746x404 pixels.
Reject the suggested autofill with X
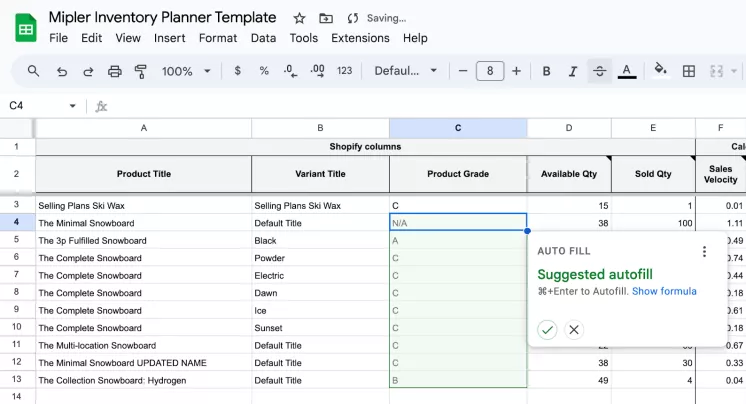pyautogui.click(x=574, y=330)
